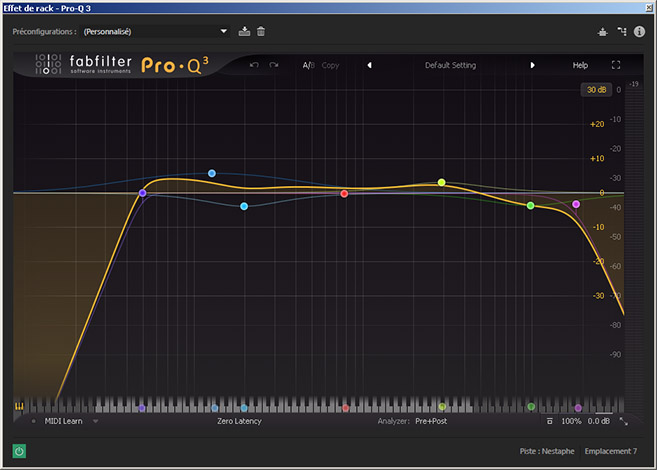This screenshot has height=470, width=657.
Task: Click the undo arrow
Action: coord(254,65)
